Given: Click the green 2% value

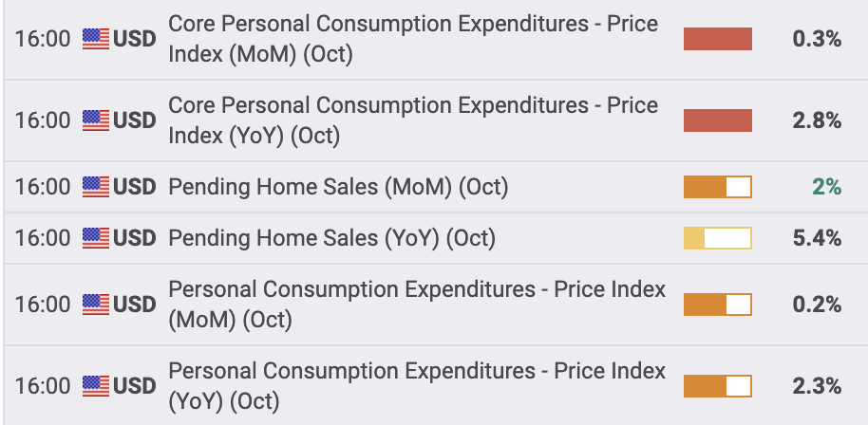Looking at the screenshot, I should point(826,187).
